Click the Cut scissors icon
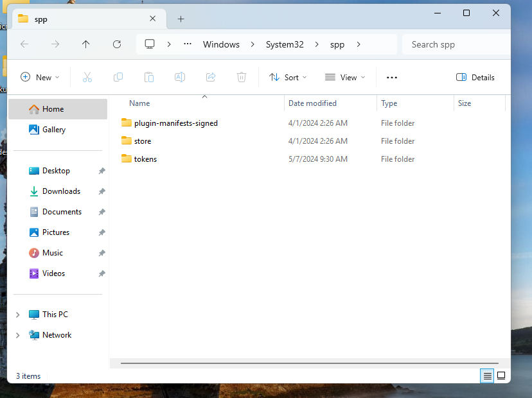Image resolution: width=532 pixels, height=398 pixels. pos(87,77)
